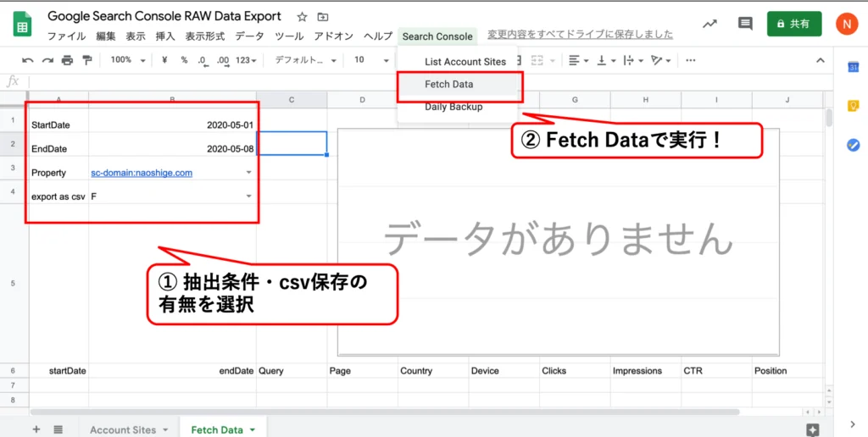Viewport: 868px width, 437px height.
Task: Open the export as csv dropdown arrow
Action: click(248, 196)
